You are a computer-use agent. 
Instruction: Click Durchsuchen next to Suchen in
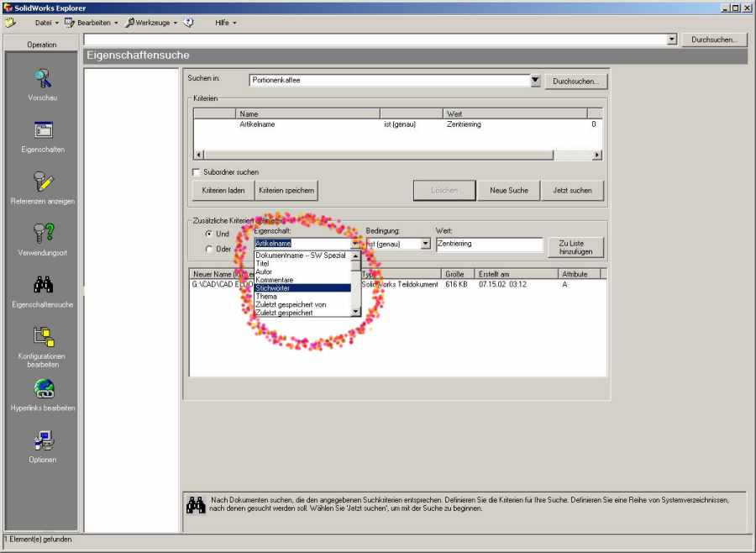pyautogui.click(x=575, y=81)
